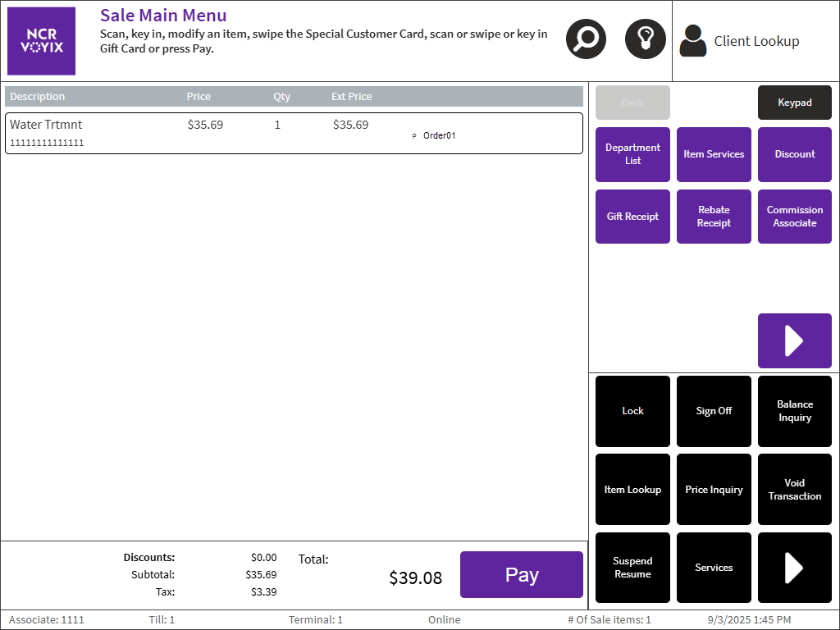The height and width of the screenshot is (630, 840).
Task: Void the current transaction
Action: 794,490
